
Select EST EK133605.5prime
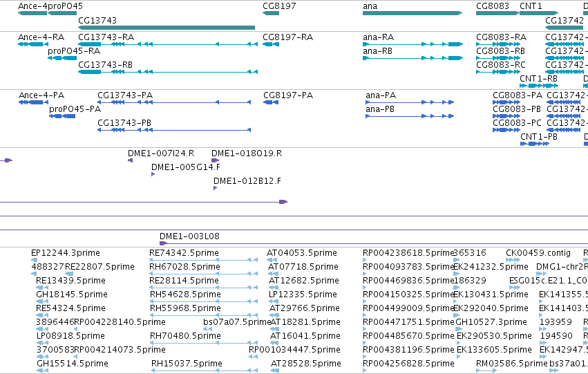[459, 357]
